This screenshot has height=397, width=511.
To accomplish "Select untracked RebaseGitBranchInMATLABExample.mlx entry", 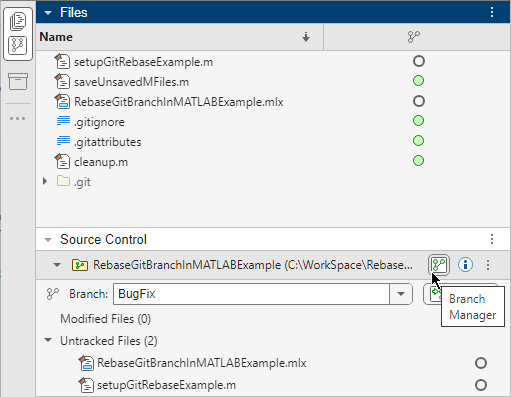I will pyautogui.click(x=202, y=363).
